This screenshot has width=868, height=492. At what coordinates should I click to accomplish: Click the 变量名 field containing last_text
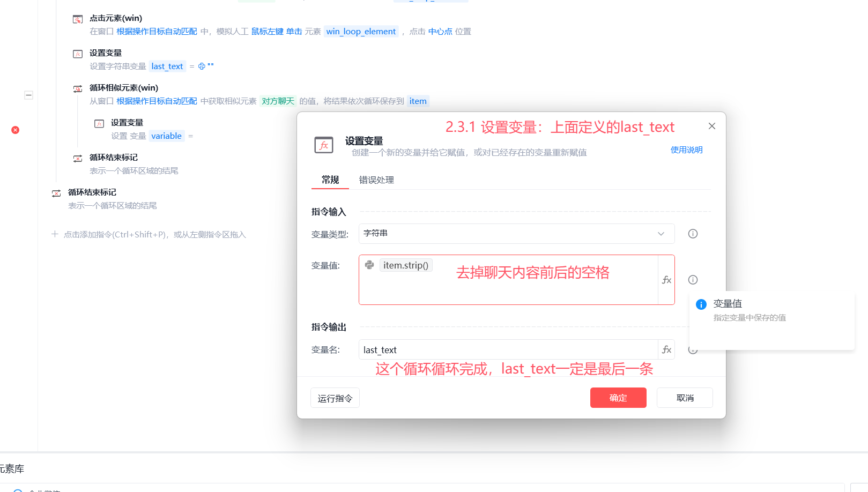[508, 349]
